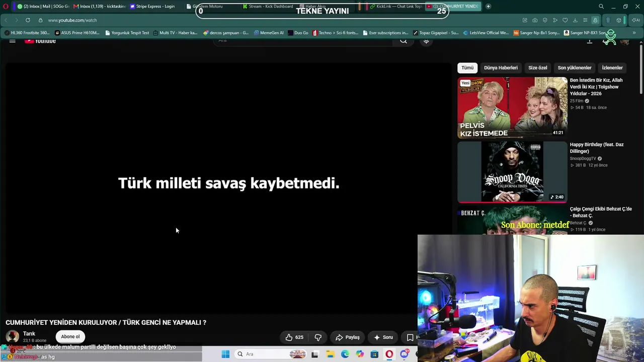Open the Topaz Gigapixel bookmark
This screenshot has width=644, height=362.
[436, 33]
